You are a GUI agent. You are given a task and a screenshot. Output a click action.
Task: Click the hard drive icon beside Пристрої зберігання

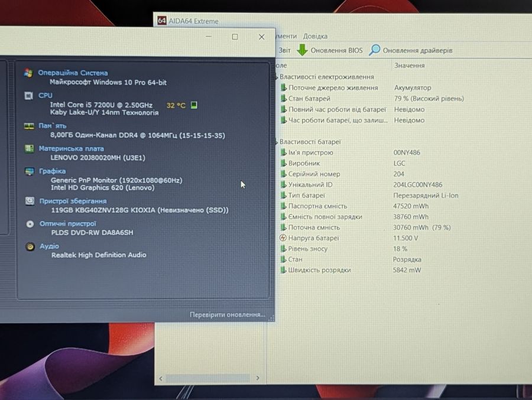pos(30,201)
